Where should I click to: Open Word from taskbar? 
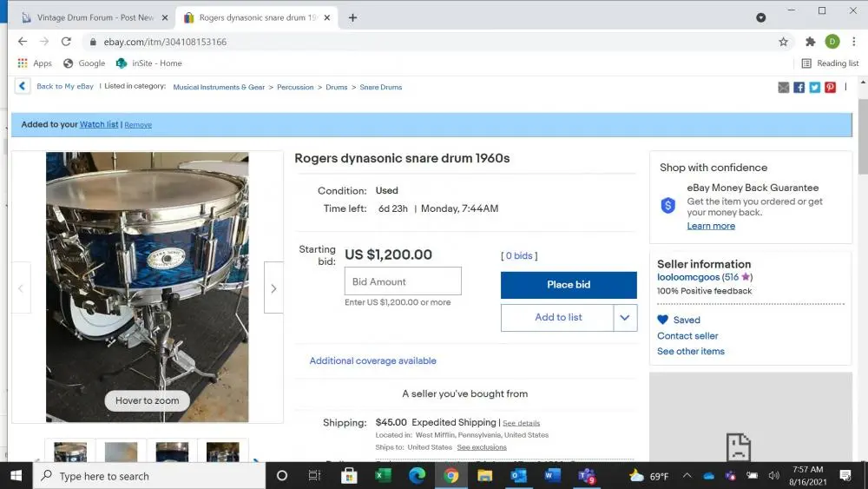(552, 476)
